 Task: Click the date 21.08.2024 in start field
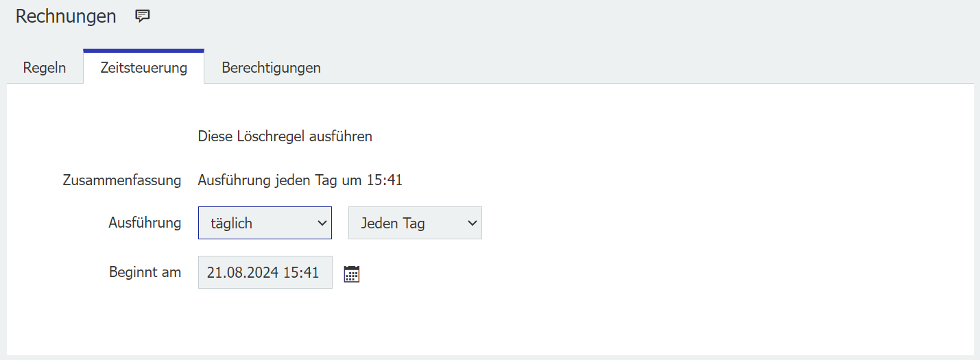[x=241, y=273]
